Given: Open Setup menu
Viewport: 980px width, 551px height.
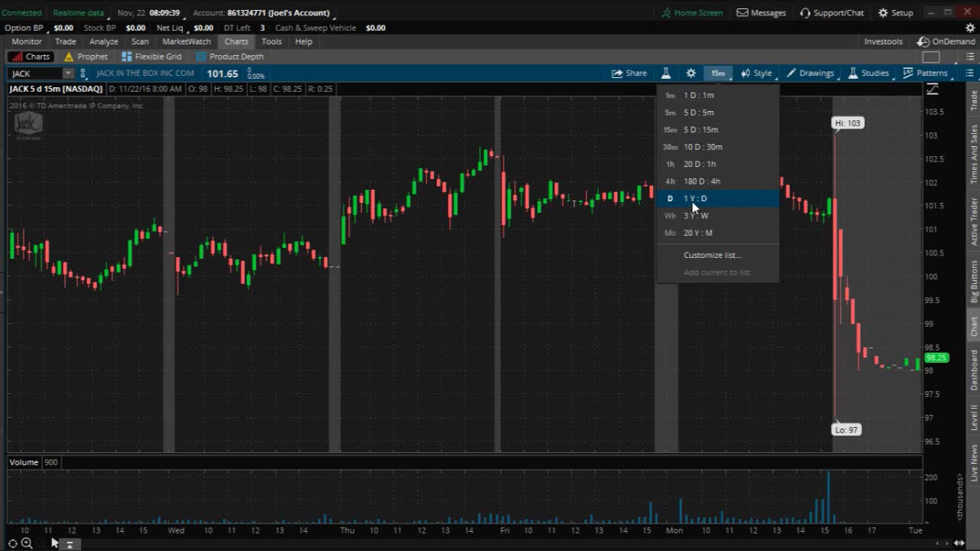Looking at the screenshot, I should click(895, 13).
